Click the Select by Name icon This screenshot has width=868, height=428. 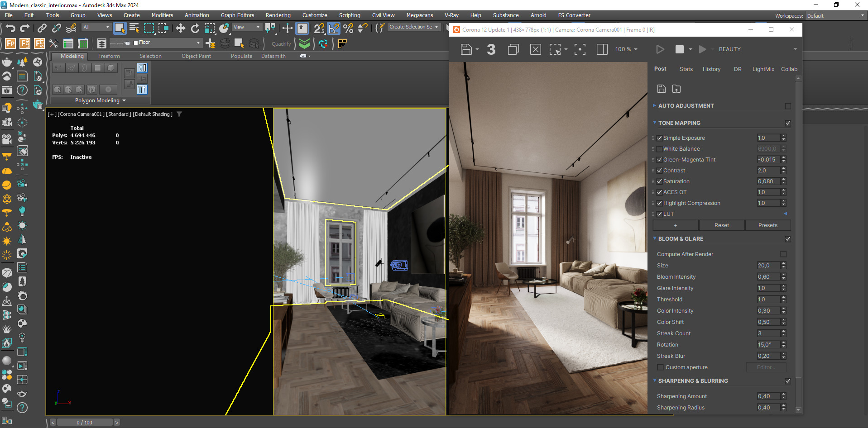134,29
